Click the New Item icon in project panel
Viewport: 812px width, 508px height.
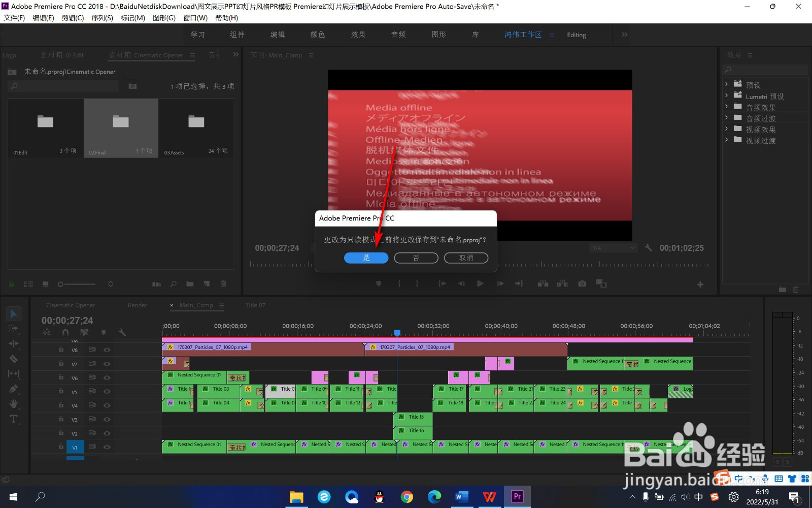pos(207,284)
